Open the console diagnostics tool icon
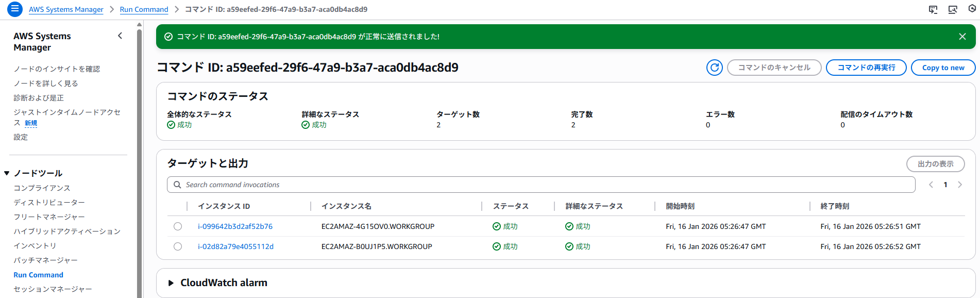The image size is (980, 298). [x=953, y=9]
